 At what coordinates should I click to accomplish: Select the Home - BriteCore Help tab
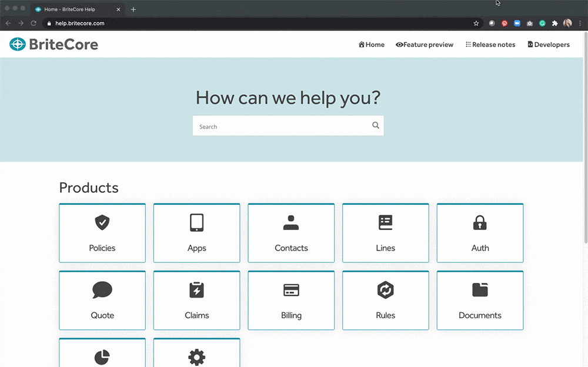coord(77,9)
